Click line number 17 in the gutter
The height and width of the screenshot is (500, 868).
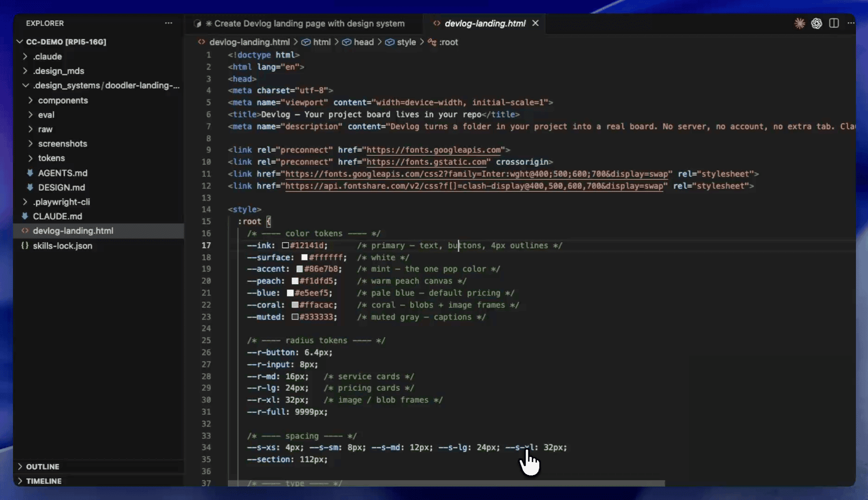pyautogui.click(x=206, y=245)
